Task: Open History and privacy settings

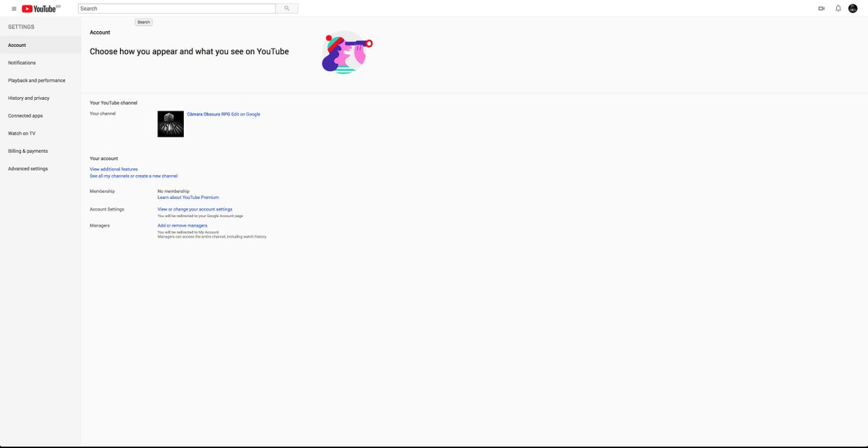Action: 41,98
